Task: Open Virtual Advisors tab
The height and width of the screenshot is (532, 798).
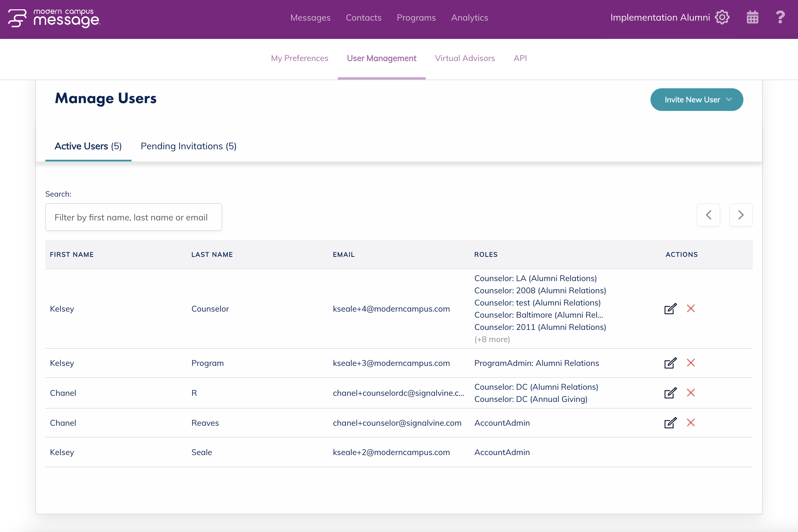Action: 464,58
